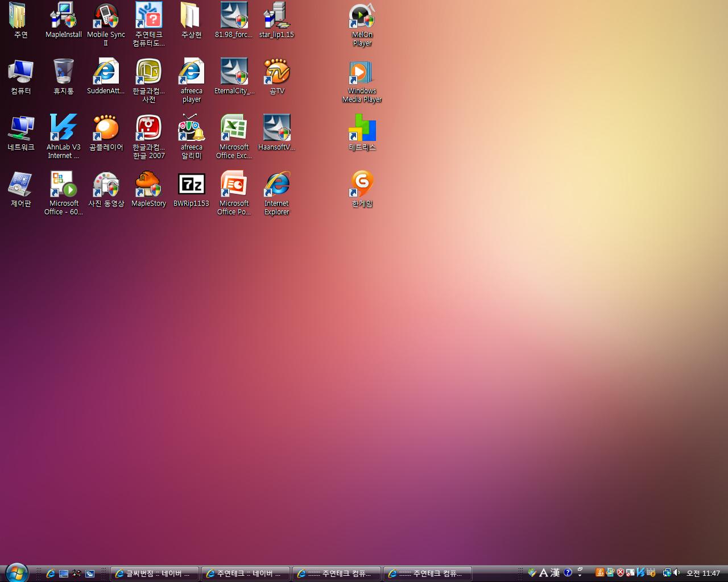The height and width of the screenshot is (582, 728).
Task: Click the 오전 11:47 taskbar clock
Action: click(703, 573)
